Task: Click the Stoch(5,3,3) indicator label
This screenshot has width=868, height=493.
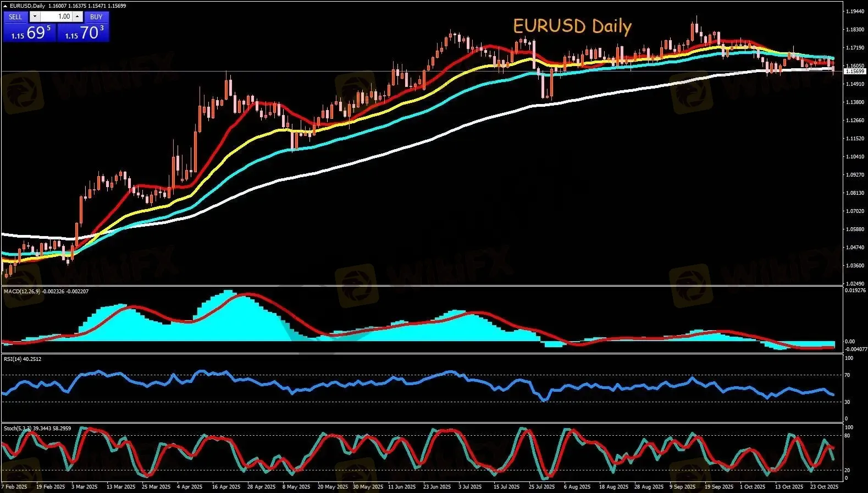Action: tap(18, 428)
